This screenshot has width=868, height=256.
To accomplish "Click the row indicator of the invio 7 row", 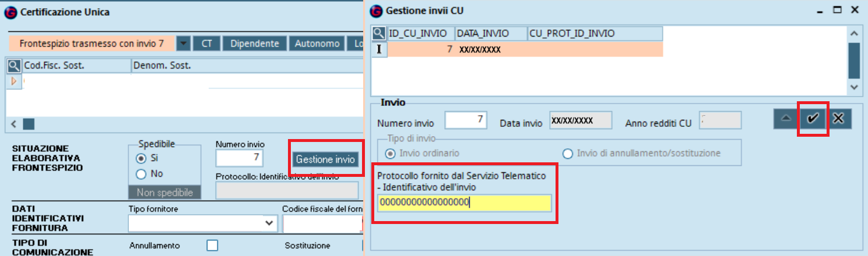I will coord(379,49).
